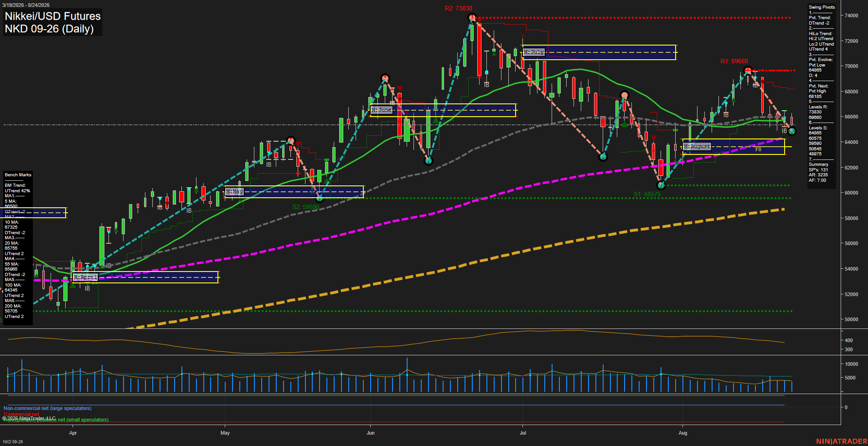Click the F0 label in August box
The image size is (868, 446).
pyautogui.click(x=758, y=149)
